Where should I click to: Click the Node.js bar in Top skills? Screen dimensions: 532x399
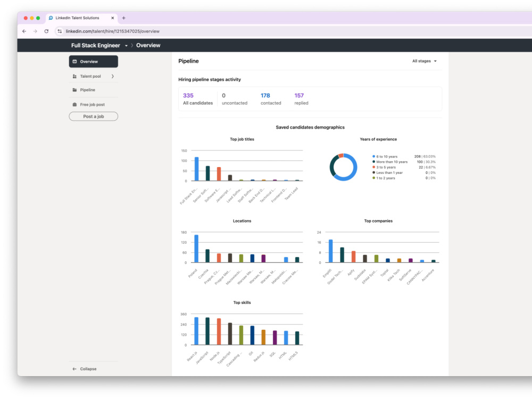[x=219, y=332]
